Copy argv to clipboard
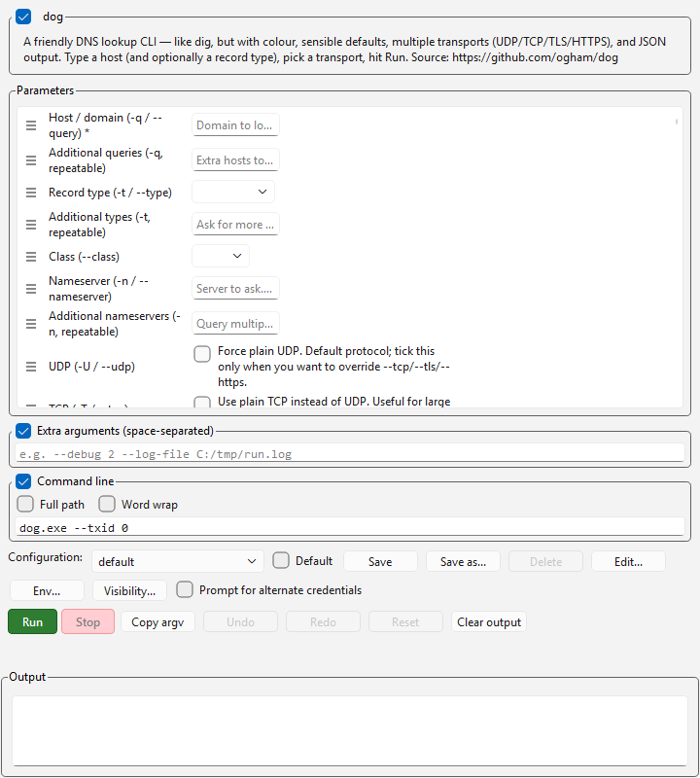This screenshot has width=700, height=778. [157, 621]
